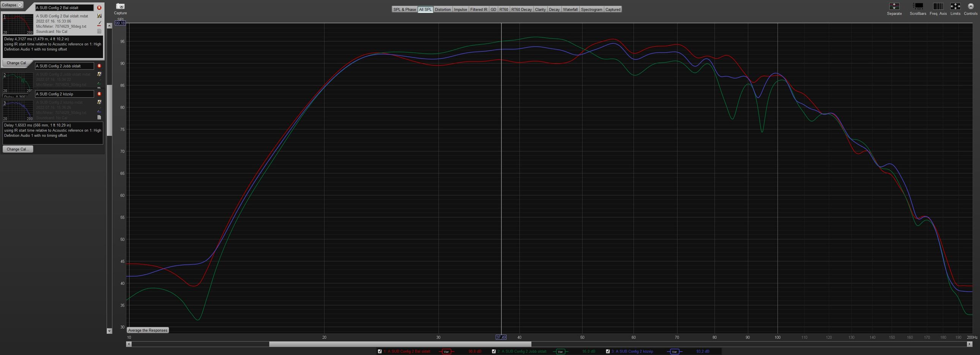Open the Controls gear icon
Viewport: 980px width, 355px height.
pos(971,6)
